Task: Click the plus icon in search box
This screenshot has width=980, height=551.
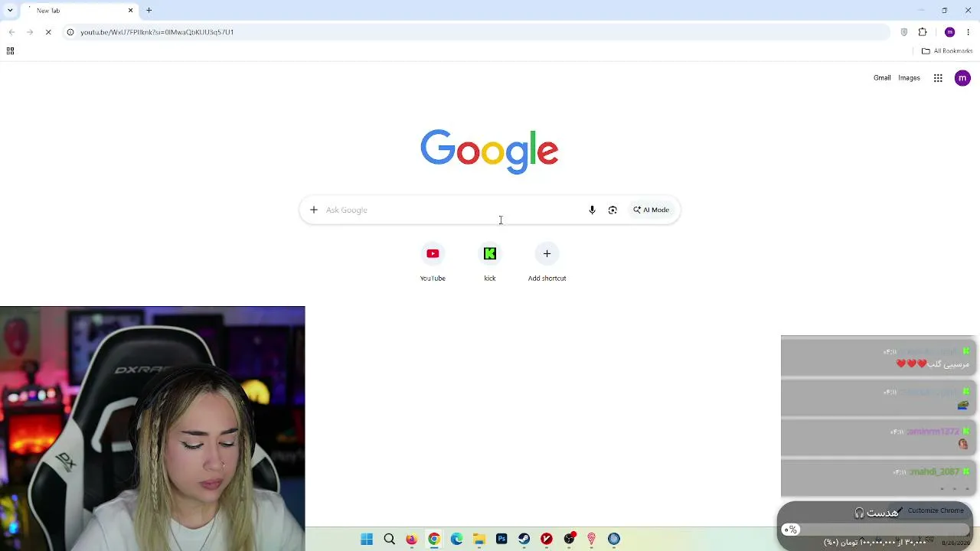Action: tap(314, 210)
